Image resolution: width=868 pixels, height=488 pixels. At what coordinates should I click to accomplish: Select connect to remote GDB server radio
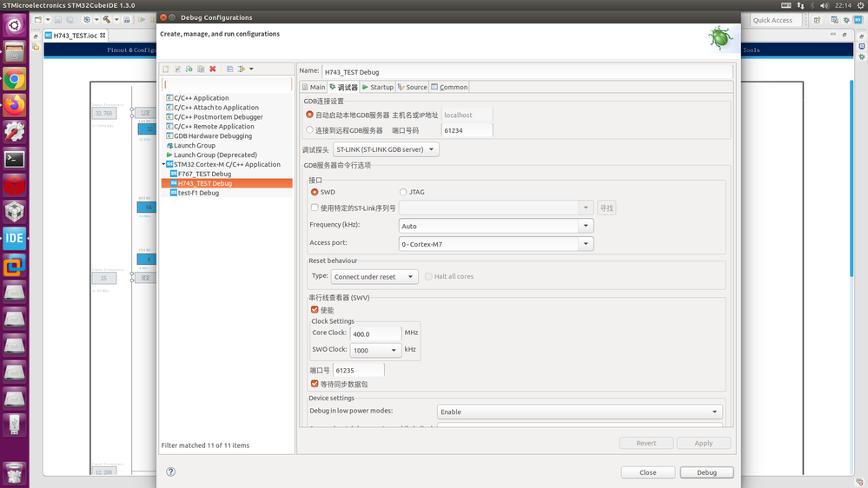click(309, 130)
